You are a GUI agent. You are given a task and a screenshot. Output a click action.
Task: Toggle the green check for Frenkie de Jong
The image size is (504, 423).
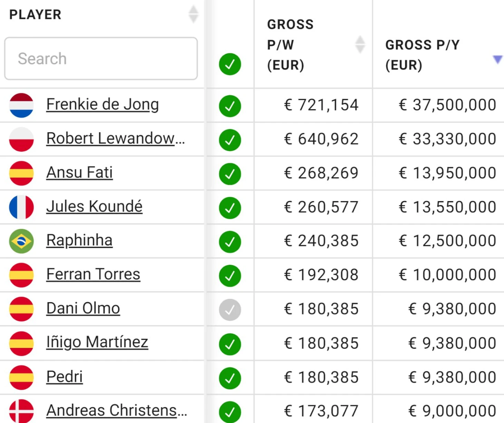tap(230, 106)
